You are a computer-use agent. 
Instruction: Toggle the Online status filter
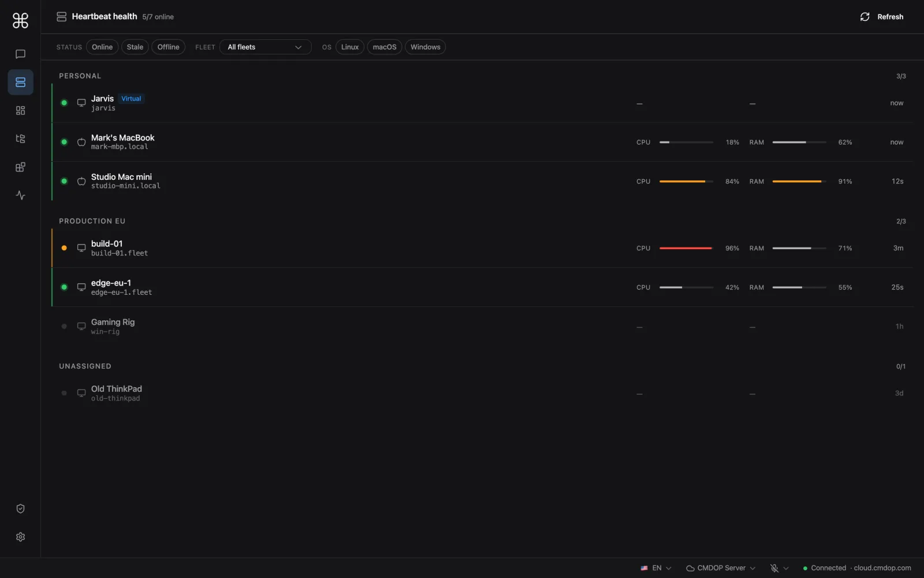coord(102,47)
